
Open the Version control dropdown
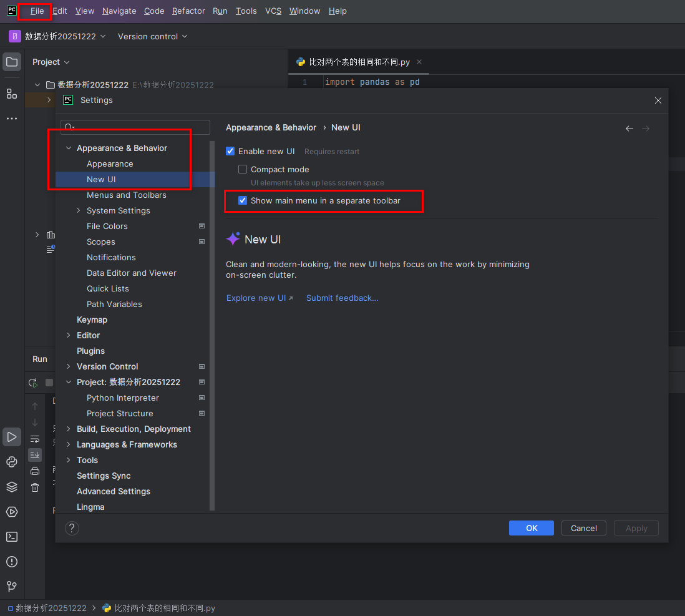point(152,36)
